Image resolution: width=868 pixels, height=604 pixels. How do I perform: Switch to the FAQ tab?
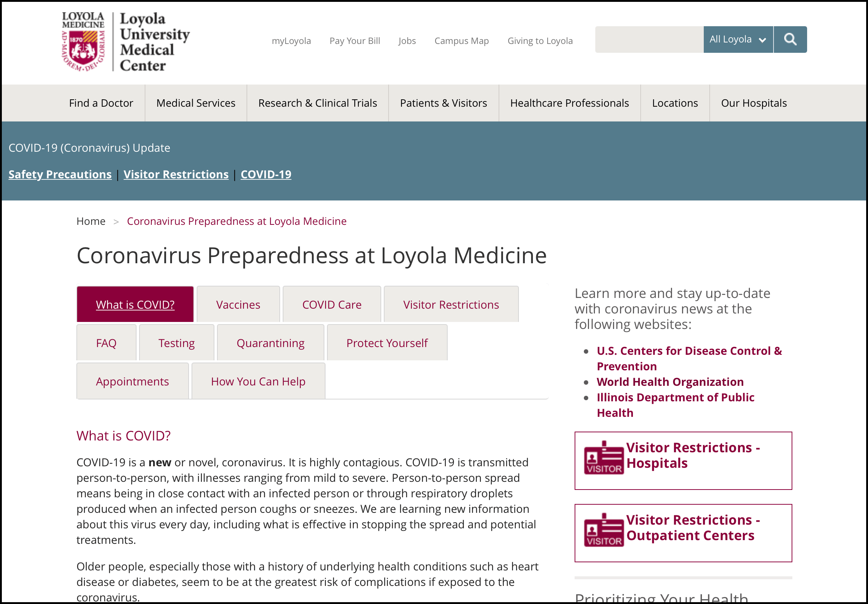click(x=106, y=343)
